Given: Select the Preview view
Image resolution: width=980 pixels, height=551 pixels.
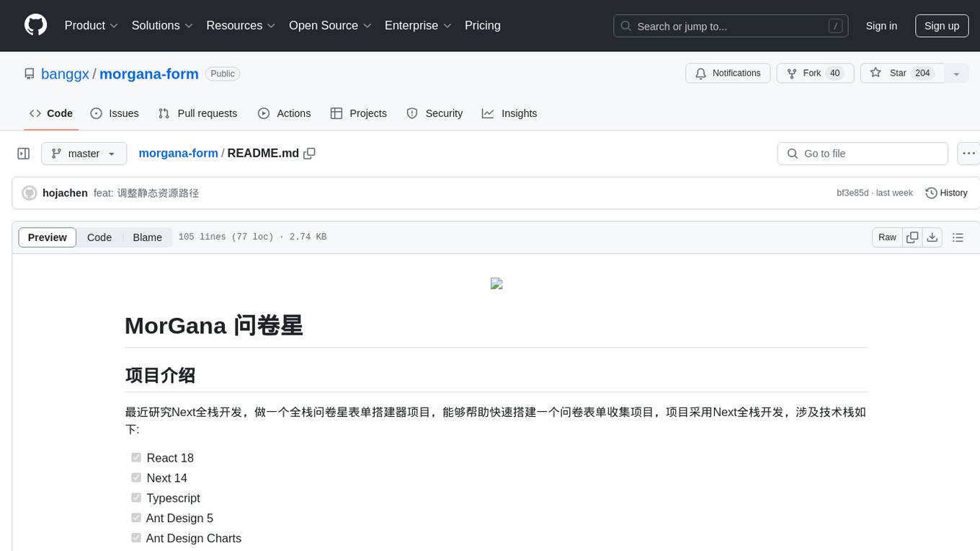Looking at the screenshot, I should (x=48, y=237).
